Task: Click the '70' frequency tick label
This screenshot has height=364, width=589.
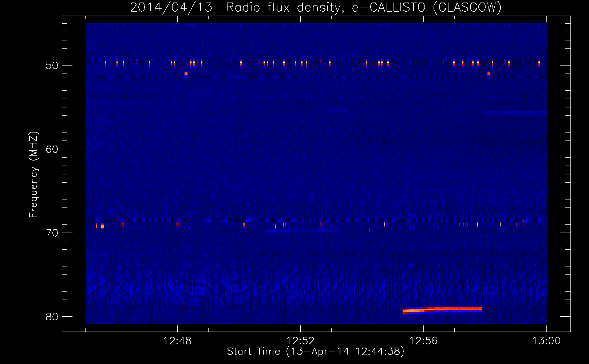Action: click(52, 233)
